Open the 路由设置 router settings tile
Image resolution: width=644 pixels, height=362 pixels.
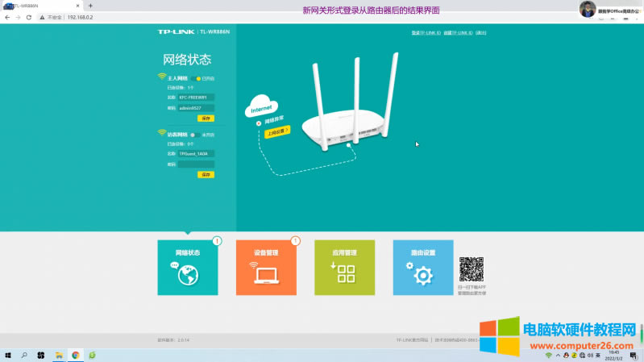click(423, 268)
